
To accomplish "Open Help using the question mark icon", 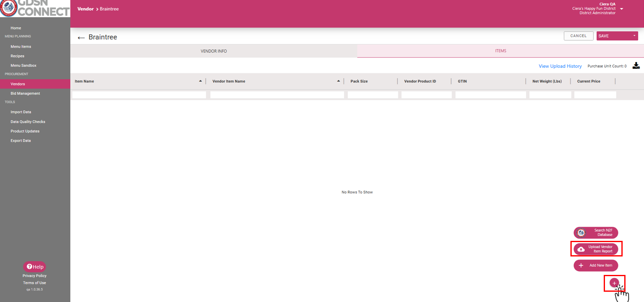I will (x=29, y=266).
